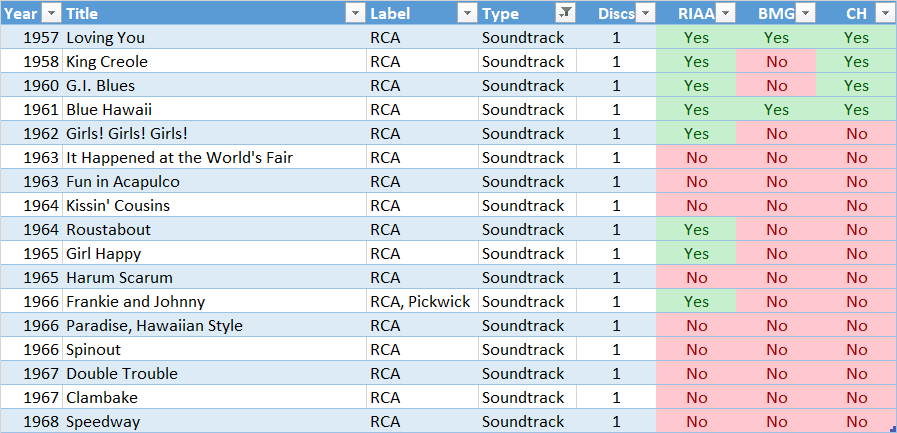Viewport: 897px width, 433px height.
Task: Click the RCA, Pickwick label cell
Action: coord(422,301)
